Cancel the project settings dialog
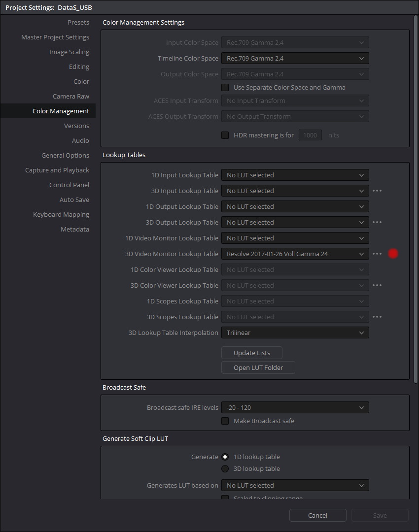Image resolution: width=419 pixels, height=532 pixels. point(318,515)
